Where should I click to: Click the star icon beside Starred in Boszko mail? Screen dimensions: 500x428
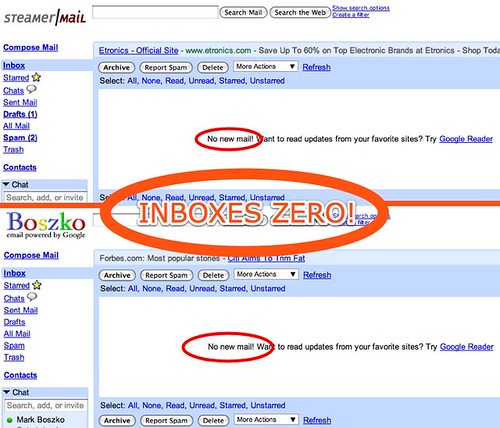point(37,285)
